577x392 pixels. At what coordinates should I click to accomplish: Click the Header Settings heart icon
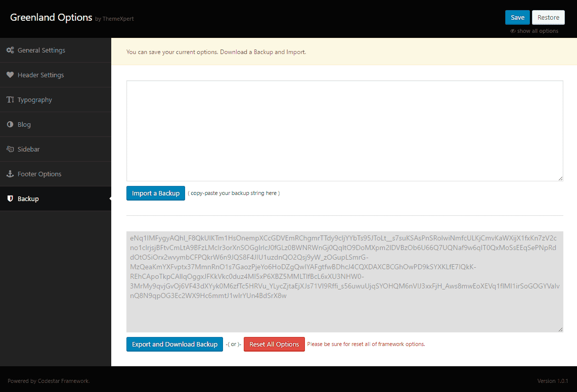pyautogui.click(x=10, y=75)
